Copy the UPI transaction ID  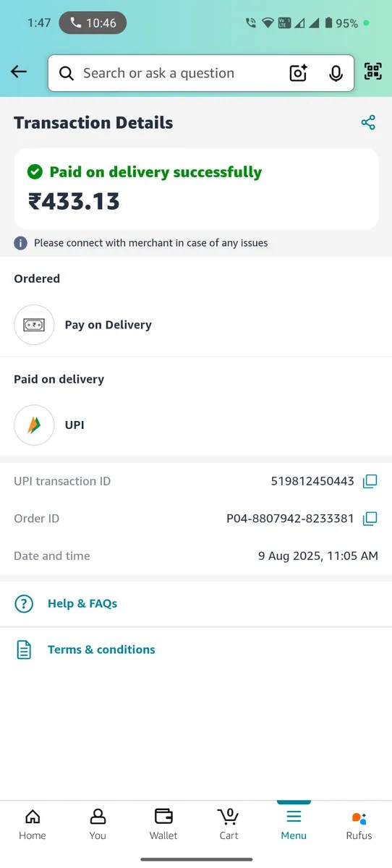pos(370,481)
